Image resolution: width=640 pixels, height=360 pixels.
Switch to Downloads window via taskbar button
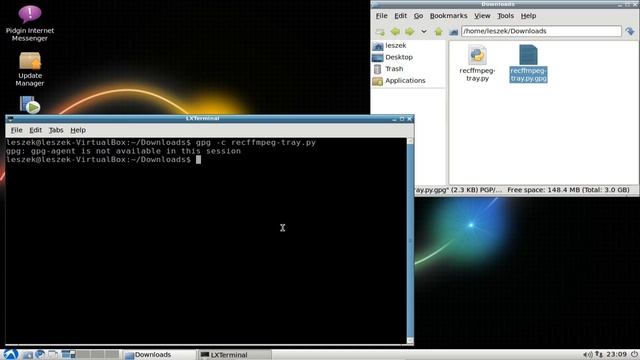tap(160, 355)
